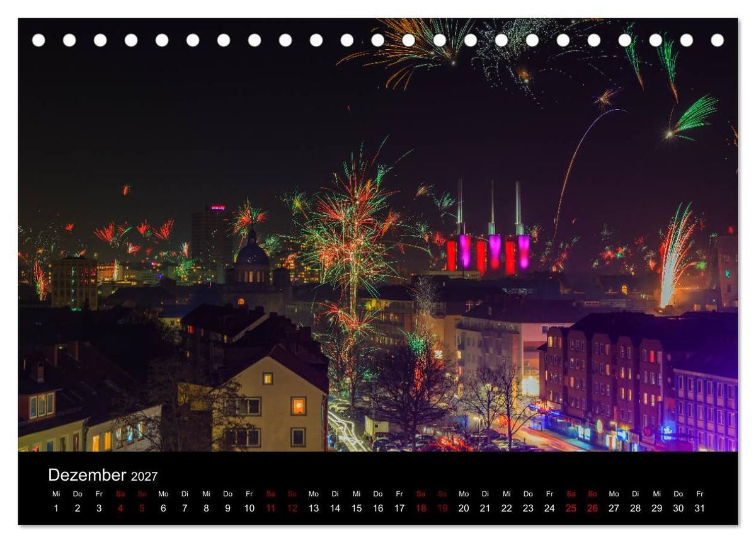Select day 23 in the calendar row
This screenshot has width=756, height=543.
coord(528,508)
